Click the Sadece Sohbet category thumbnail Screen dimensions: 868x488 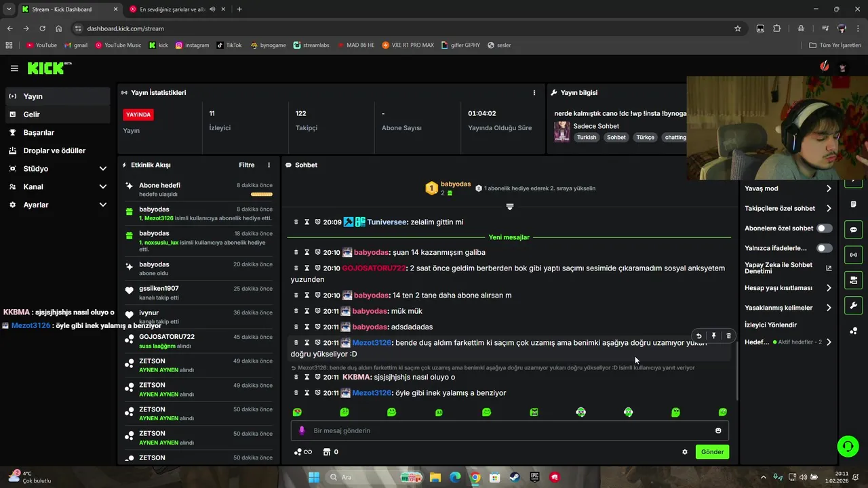point(562,131)
